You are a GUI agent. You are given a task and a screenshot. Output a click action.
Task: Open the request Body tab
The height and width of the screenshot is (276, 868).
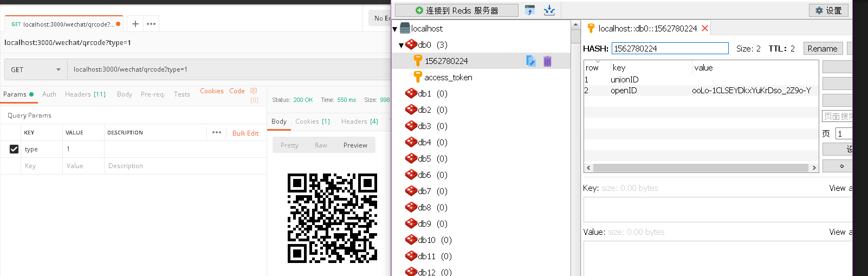tap(125, 94)
